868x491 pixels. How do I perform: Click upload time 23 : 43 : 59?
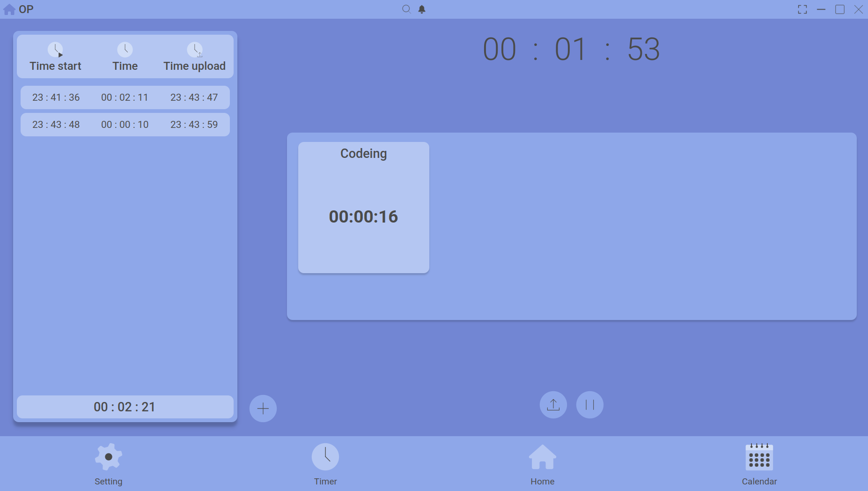pos(194,125)
